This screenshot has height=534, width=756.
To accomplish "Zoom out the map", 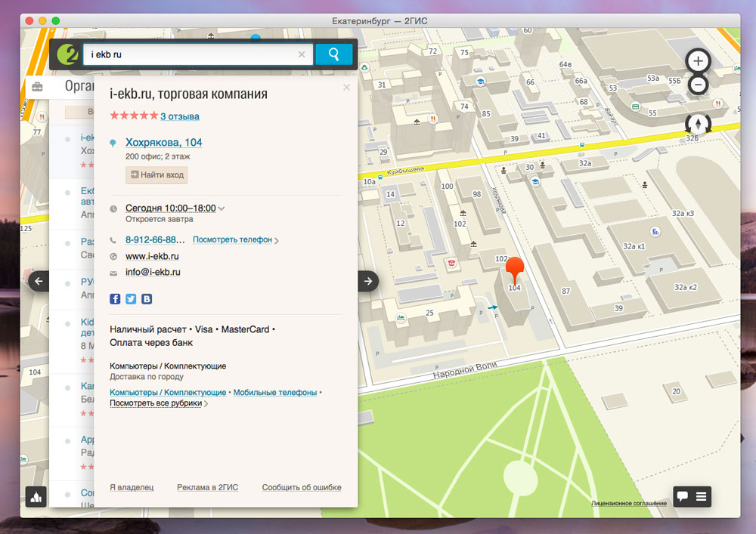I will (x=699, y=85).
